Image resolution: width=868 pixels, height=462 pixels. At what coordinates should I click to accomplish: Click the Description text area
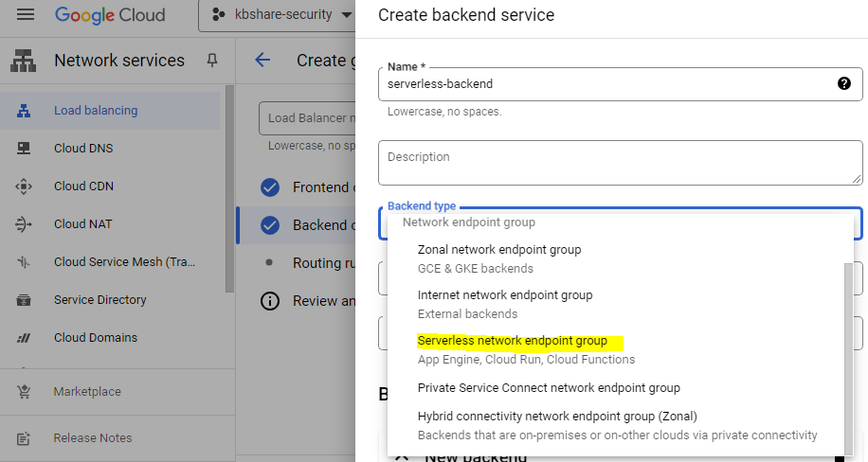click(620, 163)
